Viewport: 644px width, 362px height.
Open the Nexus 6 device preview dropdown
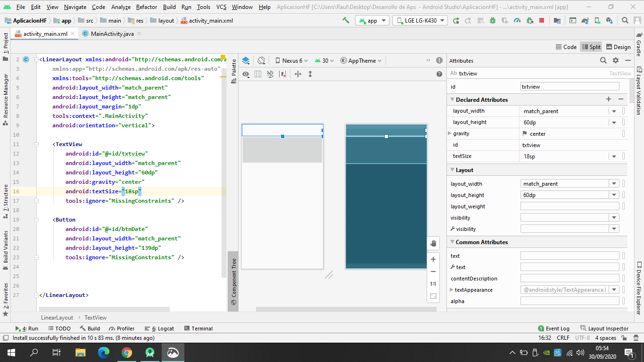pos(291,60)
